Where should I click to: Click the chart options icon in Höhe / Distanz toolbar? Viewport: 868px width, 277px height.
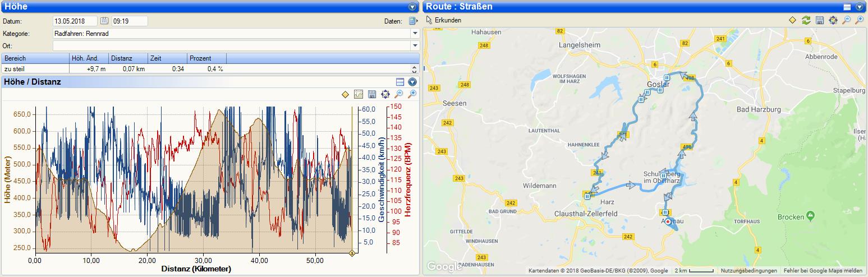tap(359, 94)
